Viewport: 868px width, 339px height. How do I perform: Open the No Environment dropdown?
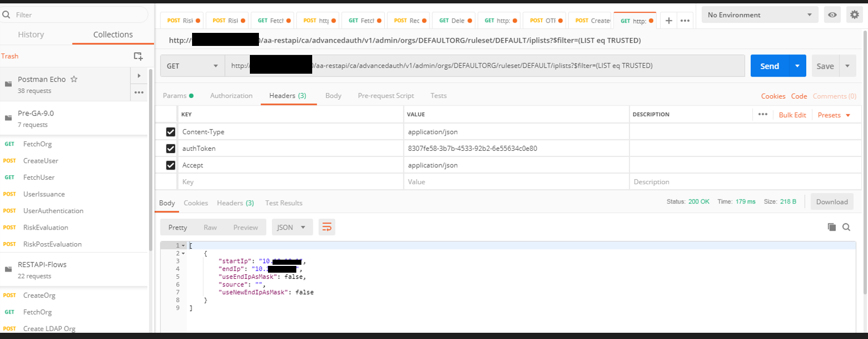point(760,15)
